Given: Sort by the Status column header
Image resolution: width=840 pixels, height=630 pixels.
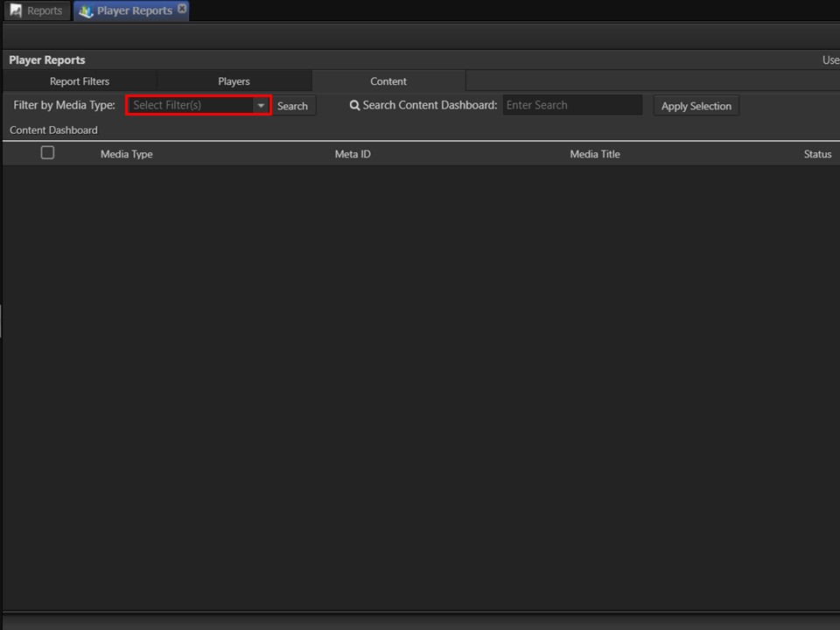Looking at the screenshot, I should (x=817, y=154).
